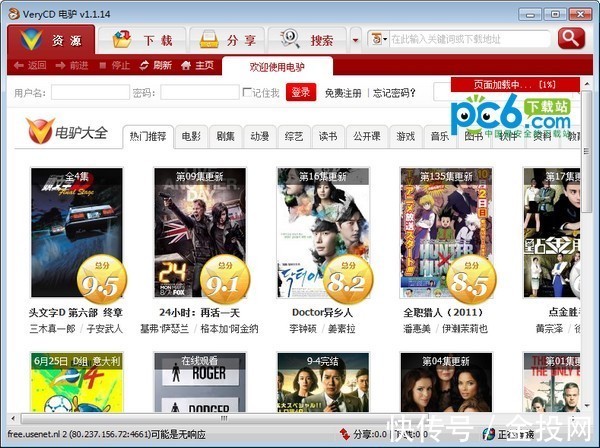
Task: Click the red 登录 login button
Action: click(x=301, y=92)
